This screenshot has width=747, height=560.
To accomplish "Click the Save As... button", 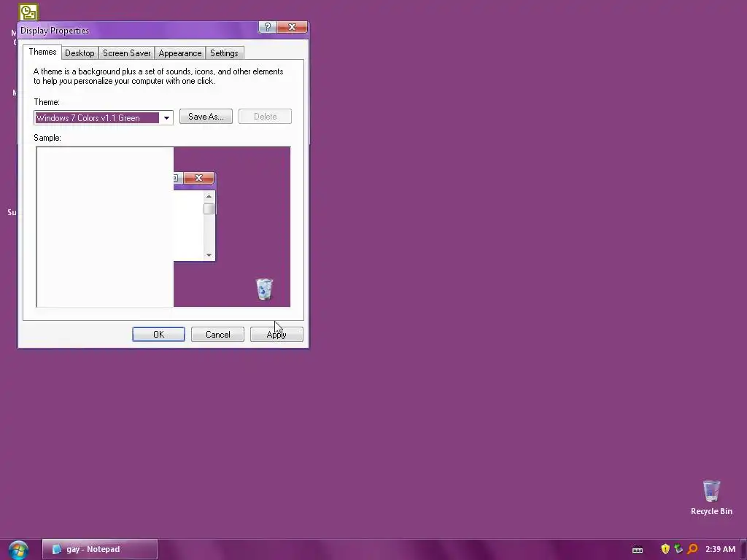I will pos(206,117).
